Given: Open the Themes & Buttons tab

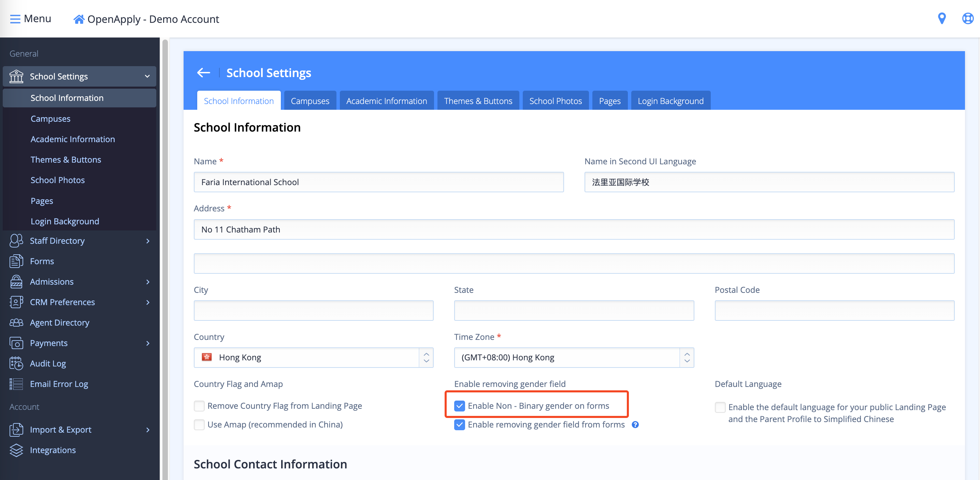Looking at the screenshot, I should (x=478, y=101).
